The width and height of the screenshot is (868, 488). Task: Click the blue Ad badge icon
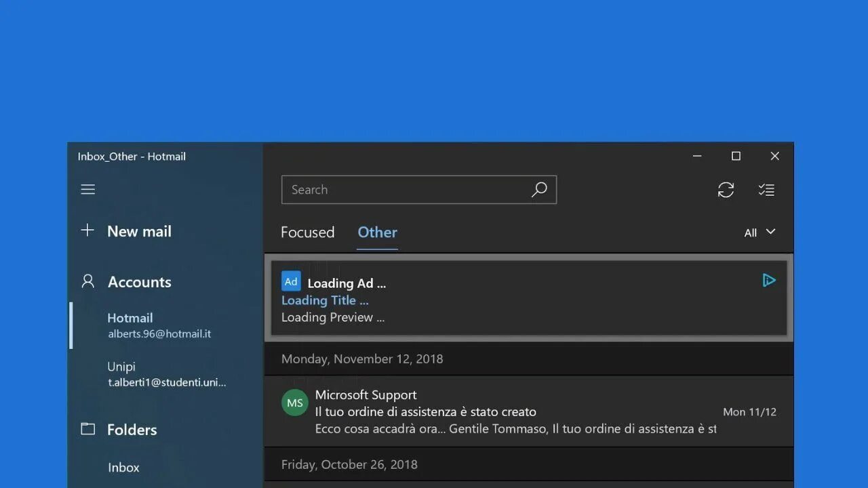(291, 281)
